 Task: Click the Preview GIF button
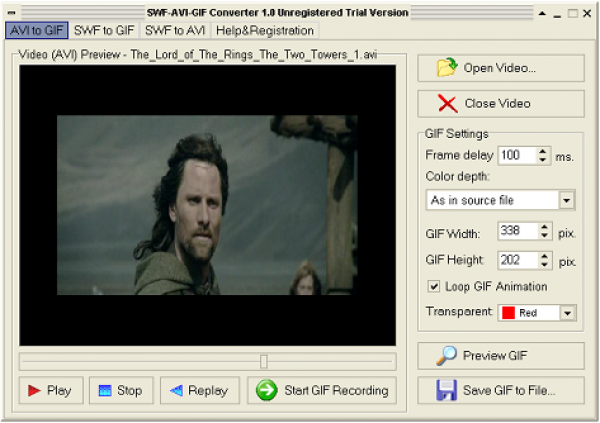pos(501,356)
